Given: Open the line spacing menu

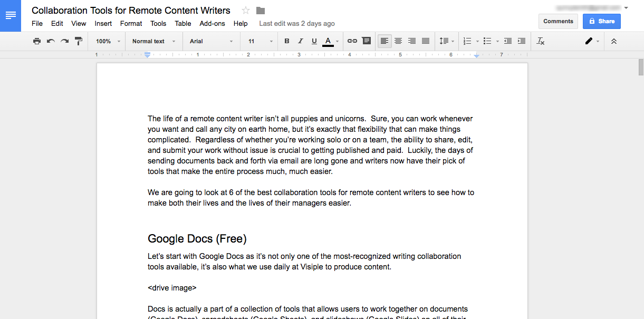Looking at the screenshot, I should [447, 41].
